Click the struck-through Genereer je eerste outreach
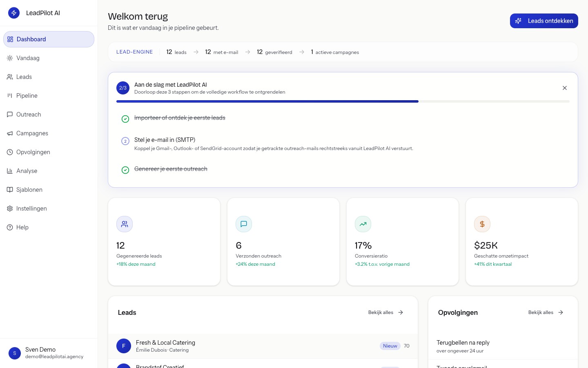 [171, 169]
